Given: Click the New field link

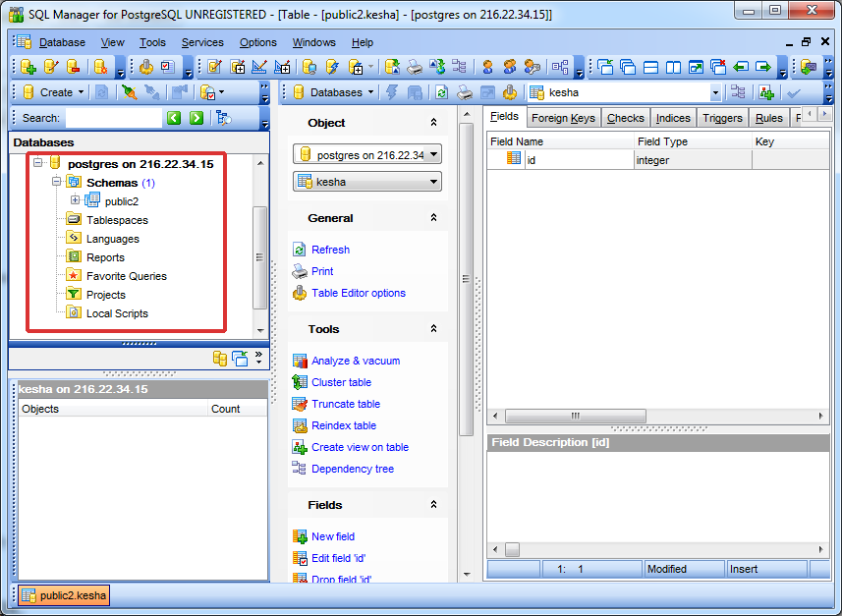Looking at the screenshot, I should 333,536.
